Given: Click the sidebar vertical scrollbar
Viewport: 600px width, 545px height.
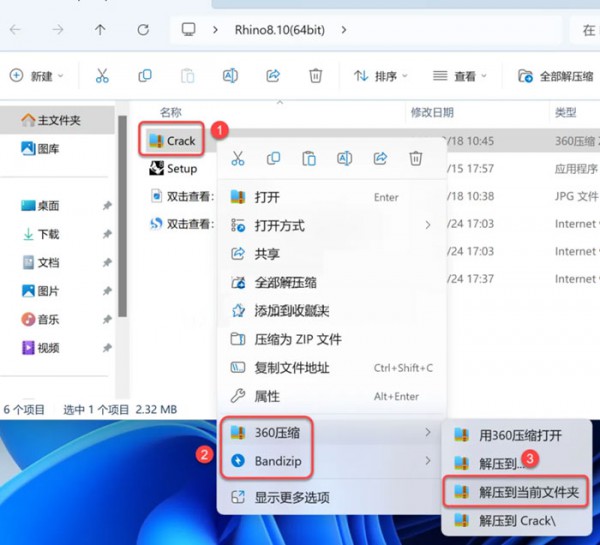Looking at the screenshot, I should 122,216.
